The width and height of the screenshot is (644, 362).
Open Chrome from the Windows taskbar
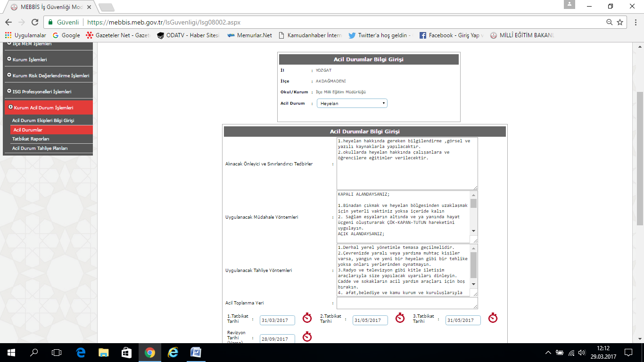[149, 352]
